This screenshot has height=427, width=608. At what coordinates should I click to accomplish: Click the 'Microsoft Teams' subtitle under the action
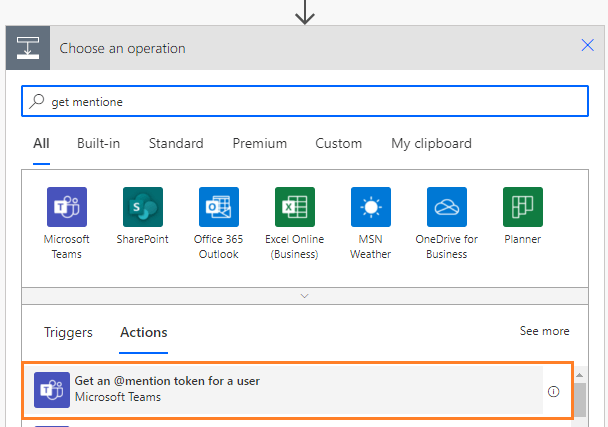click(117, 397)
